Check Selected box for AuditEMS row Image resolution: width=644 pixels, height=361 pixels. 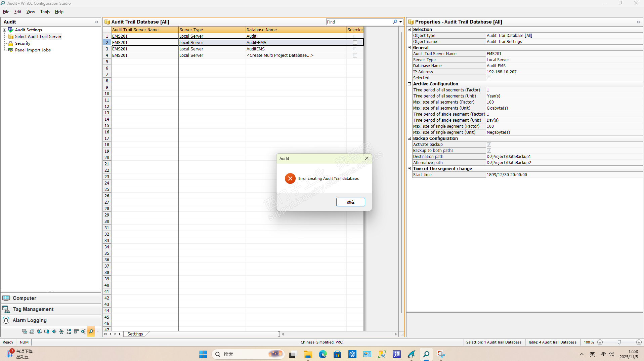pos(355,49)
